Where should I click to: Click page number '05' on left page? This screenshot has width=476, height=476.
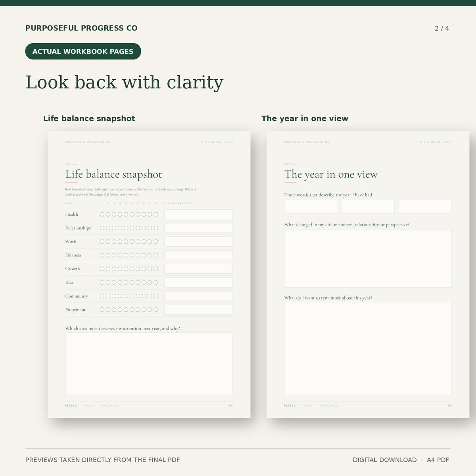(231, 406)
